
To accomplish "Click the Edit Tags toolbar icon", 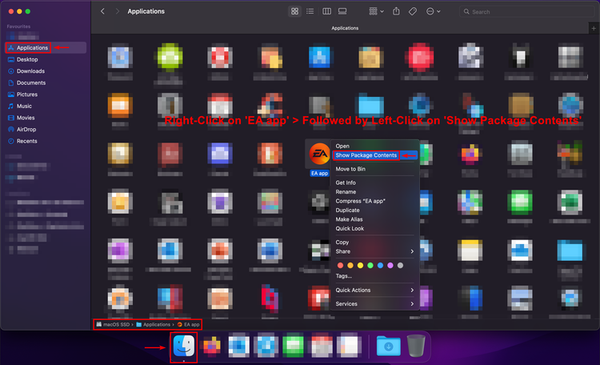I will (412, 11).
